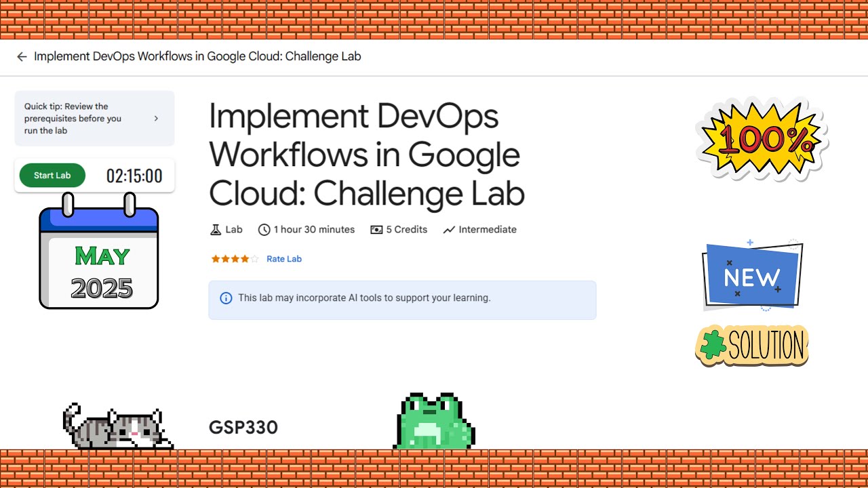The width and height of the screenshot is (868, 488).
Task: Click the credits money icon
Action: pyautogui.click(x=376, y=230)
